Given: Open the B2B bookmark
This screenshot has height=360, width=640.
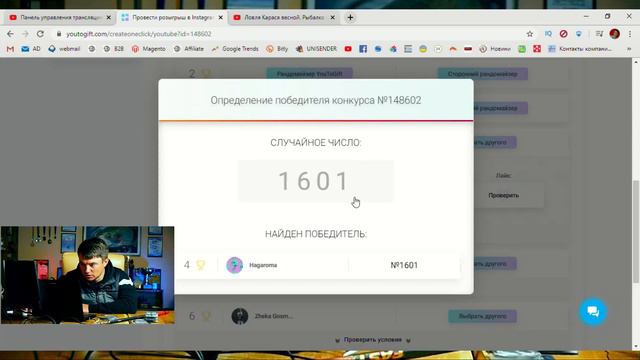Looking at the screenshot, I should coord(113,49).
